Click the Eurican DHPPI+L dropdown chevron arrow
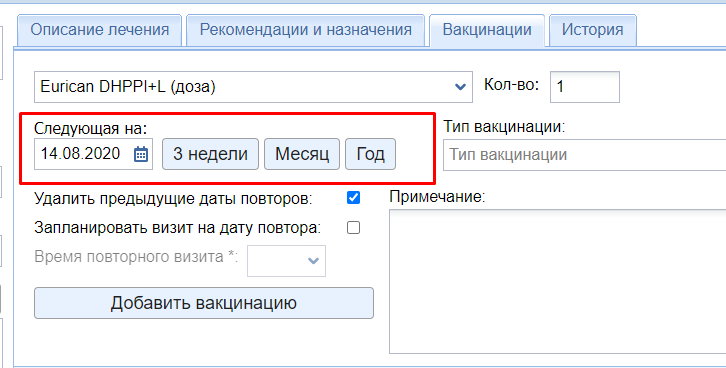 coord(460,87)
